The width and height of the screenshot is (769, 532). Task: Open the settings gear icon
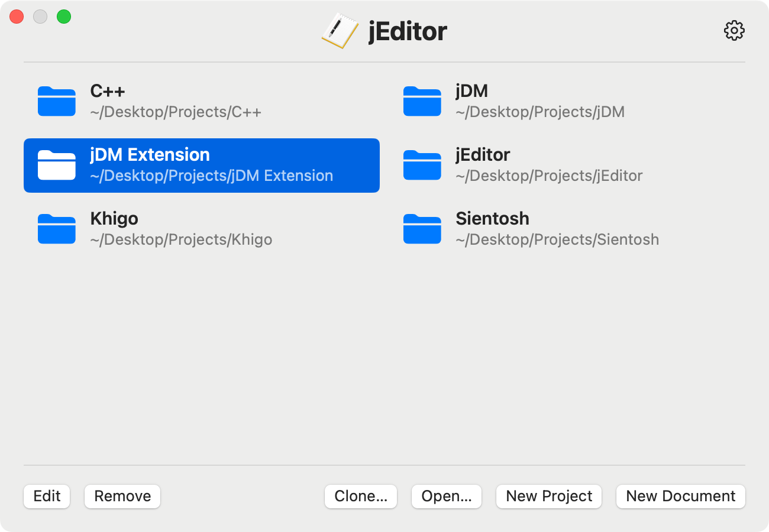734,31
